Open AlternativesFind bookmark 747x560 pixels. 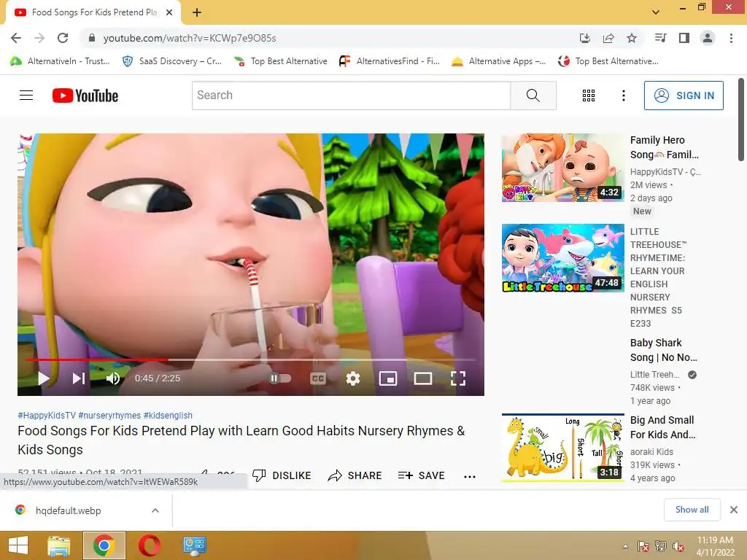[390, 61]
